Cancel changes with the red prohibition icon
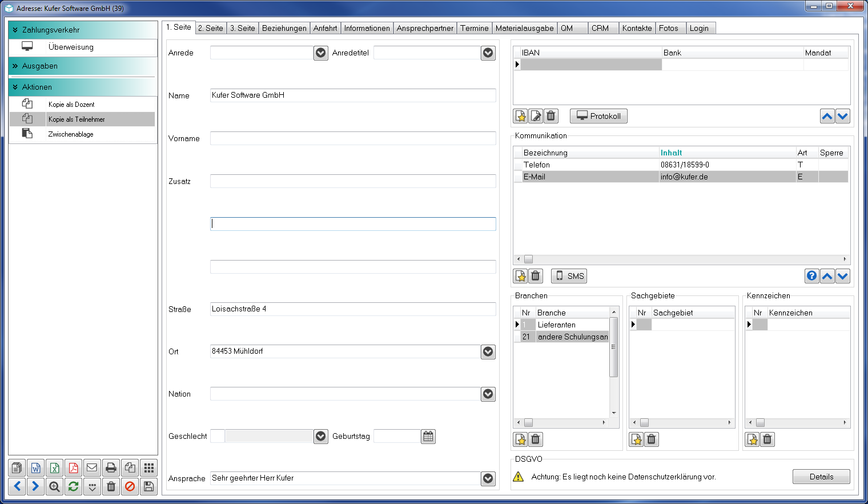 pyautogui.click(x=130, y=486)
